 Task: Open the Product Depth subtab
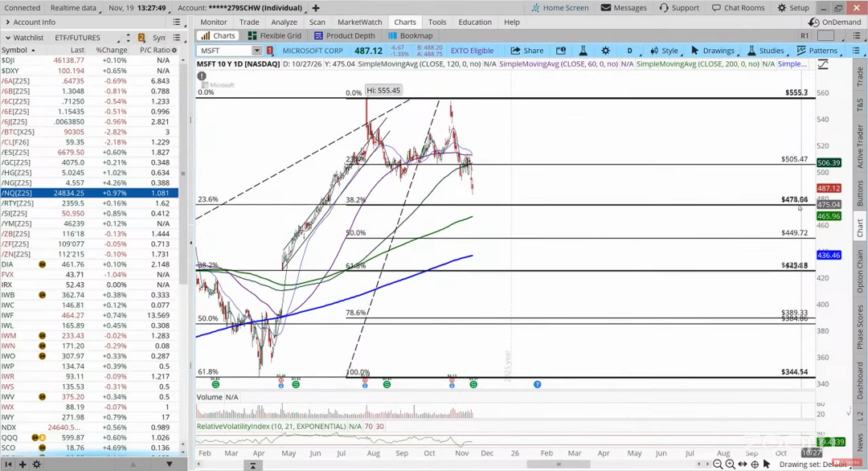tap(344, 35)
